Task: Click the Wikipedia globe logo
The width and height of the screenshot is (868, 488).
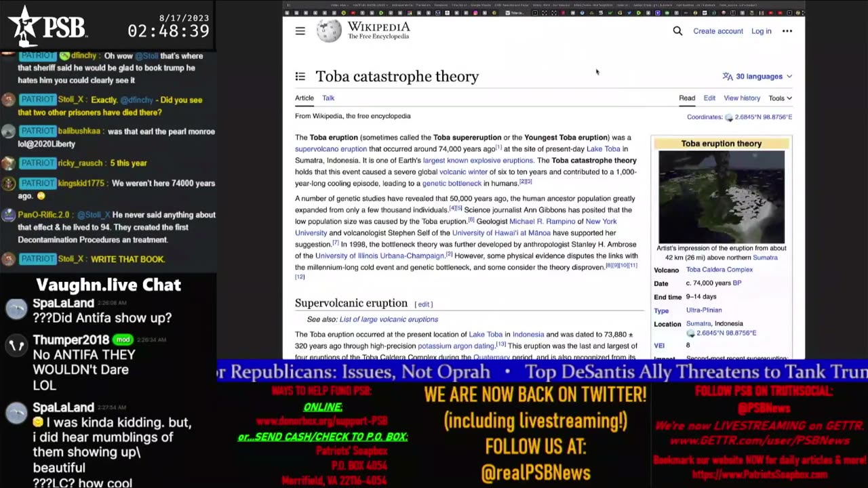Action: click(x=329, y=31)
